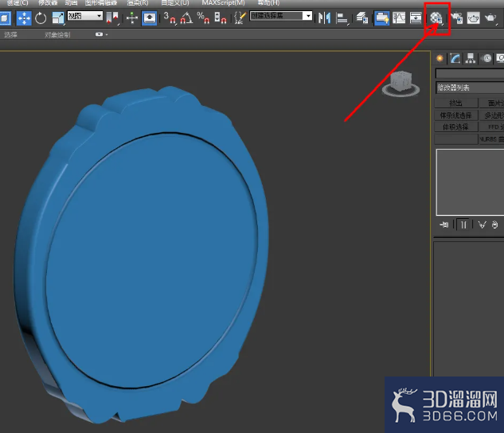Viewport: 504px width, 433px height.
Task: Open the MAXScript(M) menu
Action: 224,3
